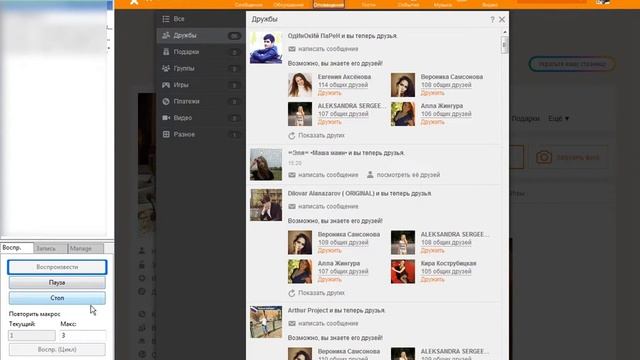This screenshot has width=640, height=360.
Task: Expand the Ещё dropdown on profile page
Action: point(558,119)
